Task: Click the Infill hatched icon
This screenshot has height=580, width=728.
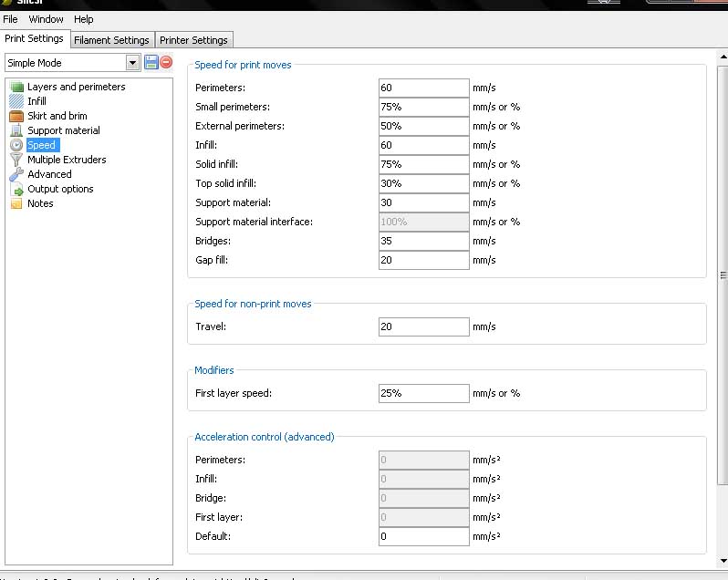Action: tap(16, 101)
